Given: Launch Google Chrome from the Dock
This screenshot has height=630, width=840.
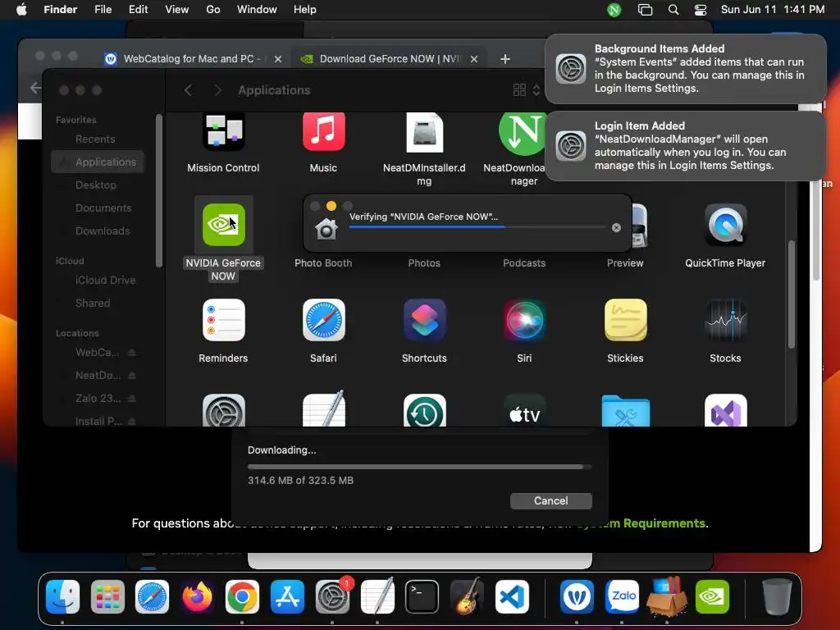Looking at the screenshot, I should pyautogui.click(x=242, y=596).
